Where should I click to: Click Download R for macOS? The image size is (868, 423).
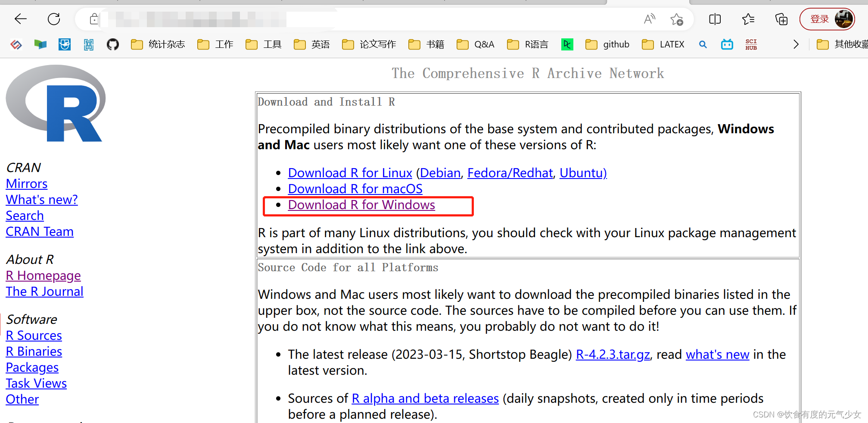tap(355, 189)
